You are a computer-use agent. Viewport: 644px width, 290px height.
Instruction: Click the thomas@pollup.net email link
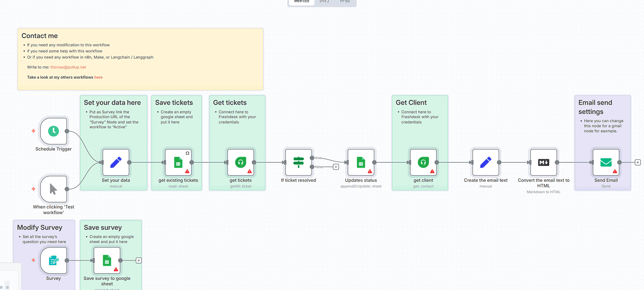(x=68, y=67)
